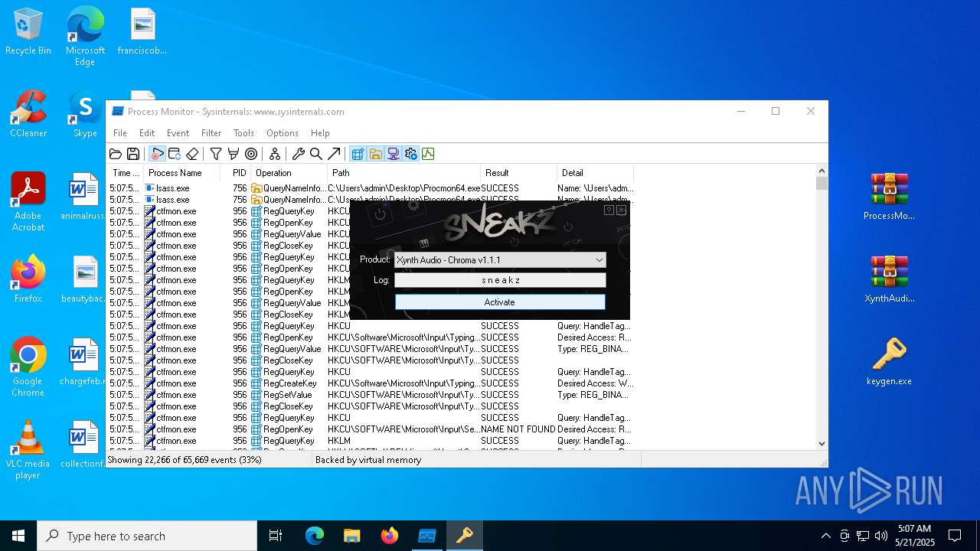980x551 pixels.
Task: Open the Help menu
Action: coord(320,133)
